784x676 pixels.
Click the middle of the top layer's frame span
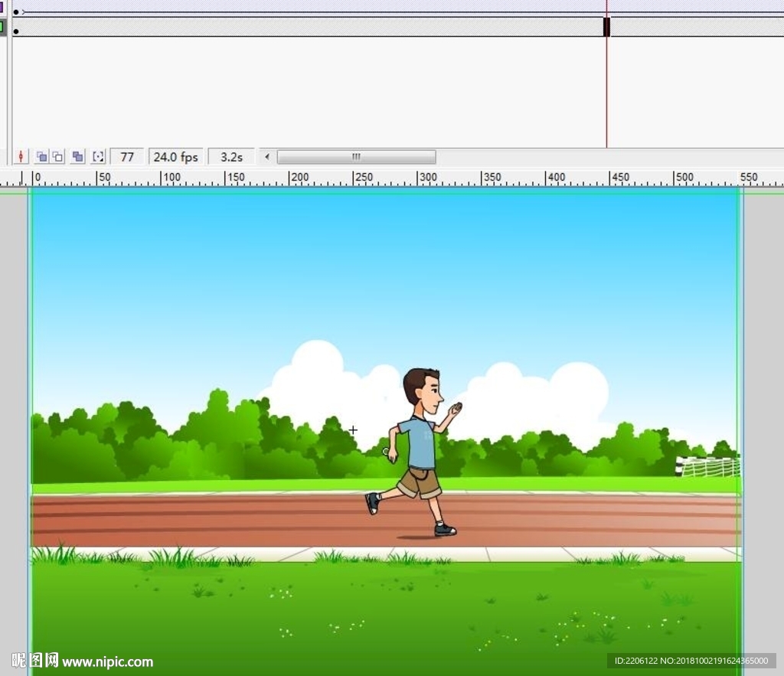pyautogui.click(x=306, y=11)
